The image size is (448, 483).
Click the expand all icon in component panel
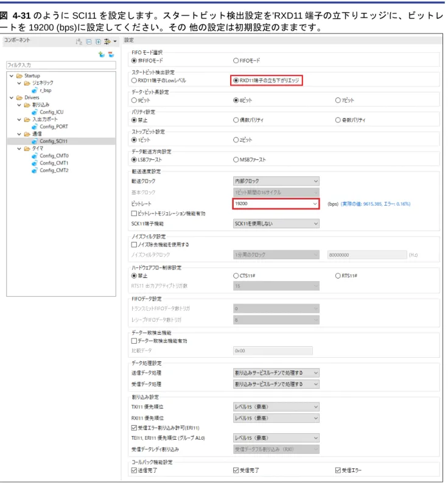[x=98, y=41]
